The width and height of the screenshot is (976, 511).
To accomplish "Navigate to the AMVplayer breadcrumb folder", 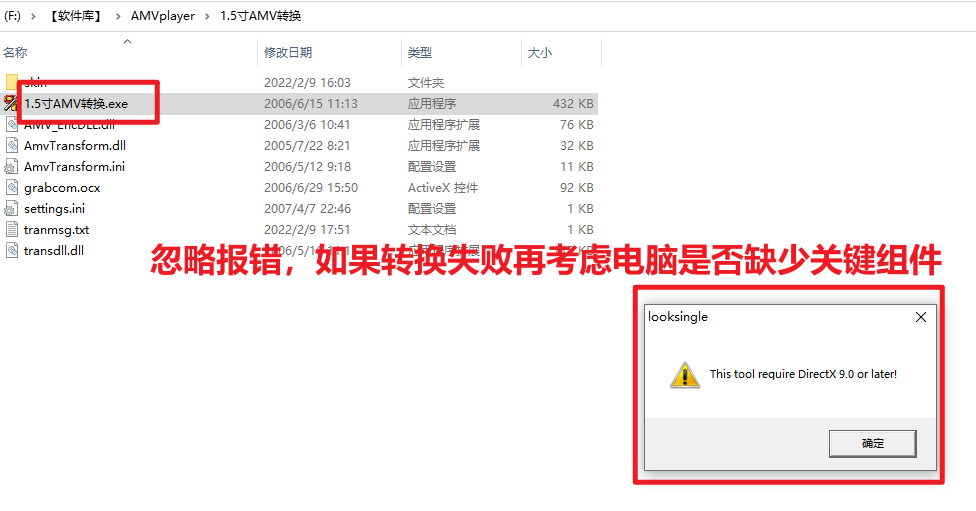I will pyautogui.click(x=162, y=16).
